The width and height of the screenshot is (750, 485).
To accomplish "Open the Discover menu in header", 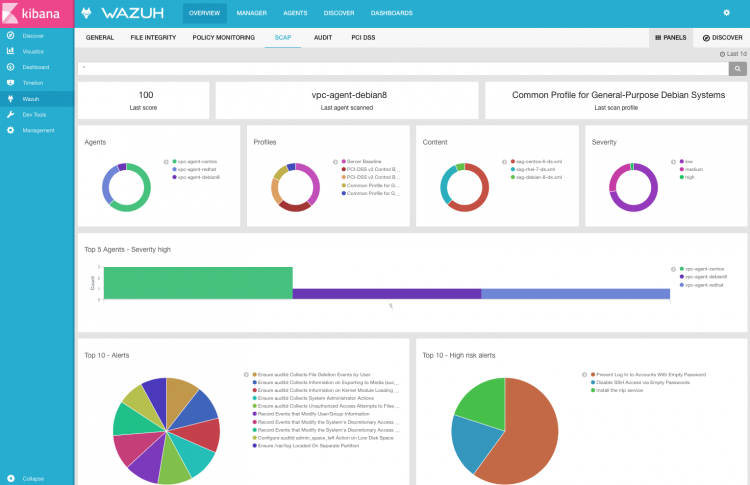I will [339, 13].
